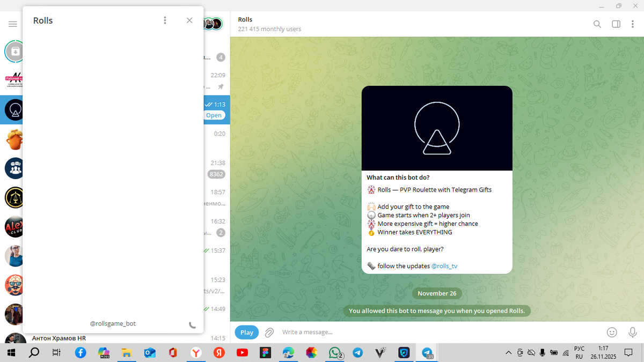Viewport: 644px width, 362px height.
Task: Open Task View in the taskbar
Action: click(56, 353)
